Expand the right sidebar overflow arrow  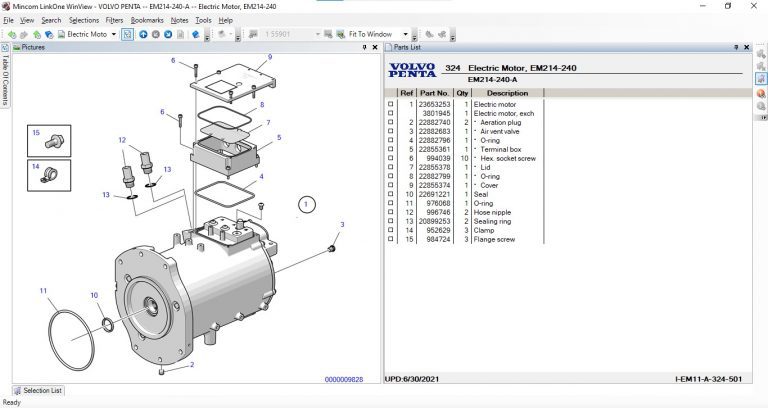pyautogui.click(x=763, y=118)
